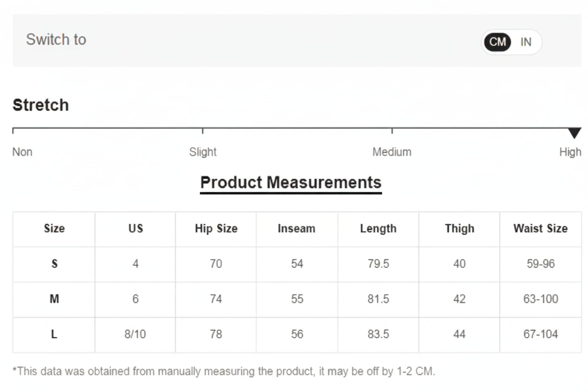Viewport: 588px width, 392px height.
Task: Select the Thigh column header
Action: 459,229
